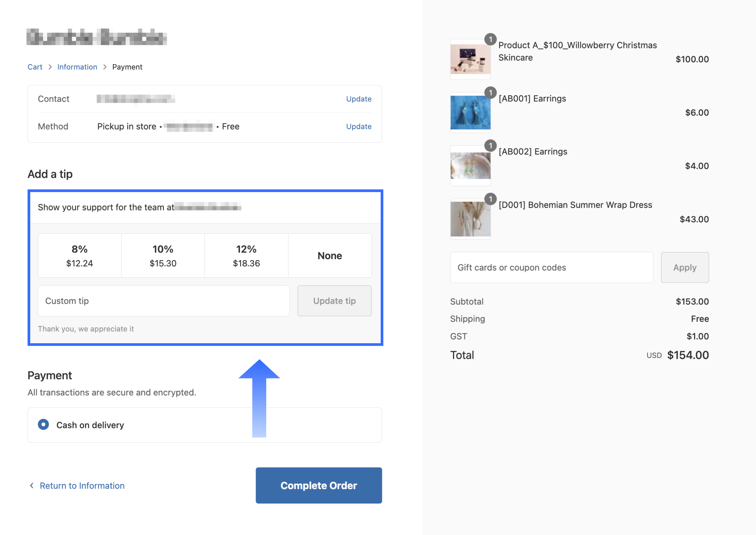Update the pickup Method row
Screen dimensions: 756x535
click(x=359, y=127)
